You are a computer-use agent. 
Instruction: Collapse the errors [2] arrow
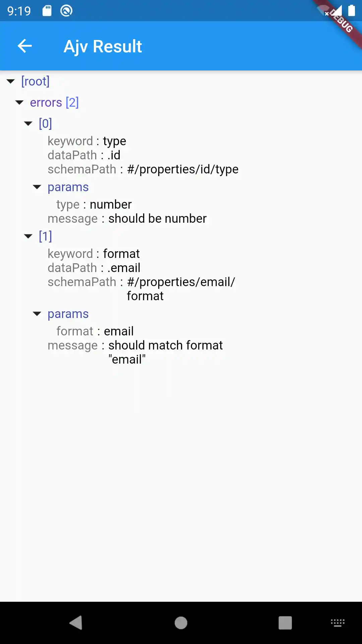[x=20, y=102]
